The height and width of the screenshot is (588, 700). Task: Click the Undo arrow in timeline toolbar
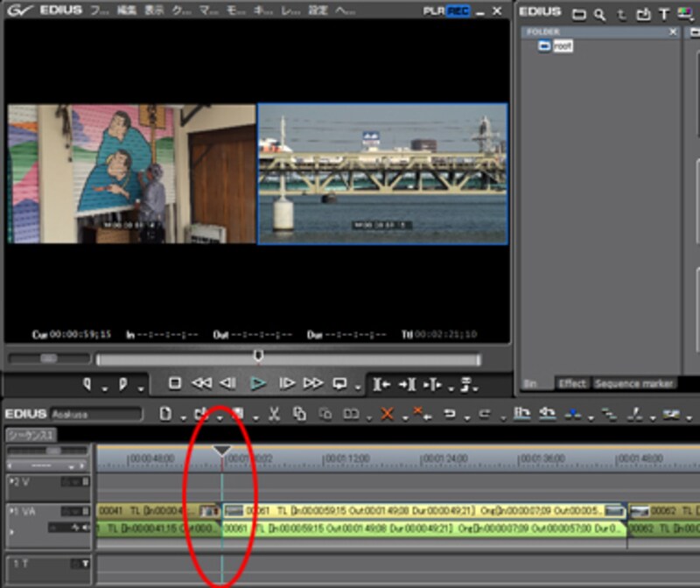coord(449,414)
